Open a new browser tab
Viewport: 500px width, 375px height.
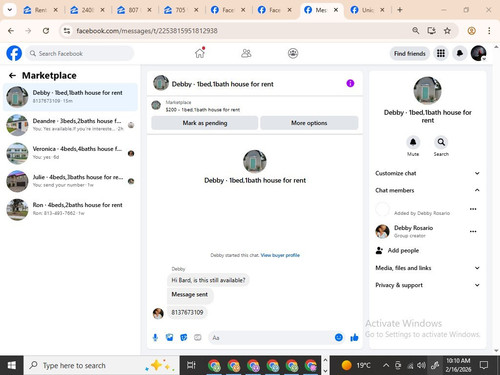(x=400, y=10)
